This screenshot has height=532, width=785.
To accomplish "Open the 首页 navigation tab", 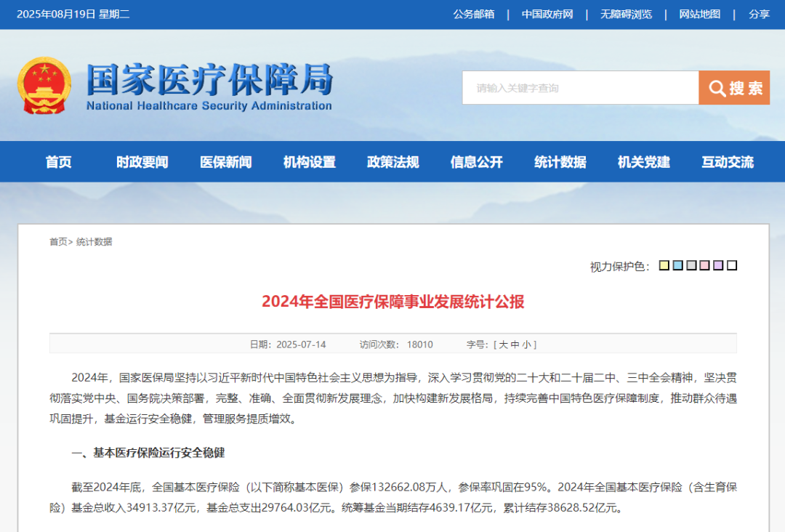I will pos(59,162).
